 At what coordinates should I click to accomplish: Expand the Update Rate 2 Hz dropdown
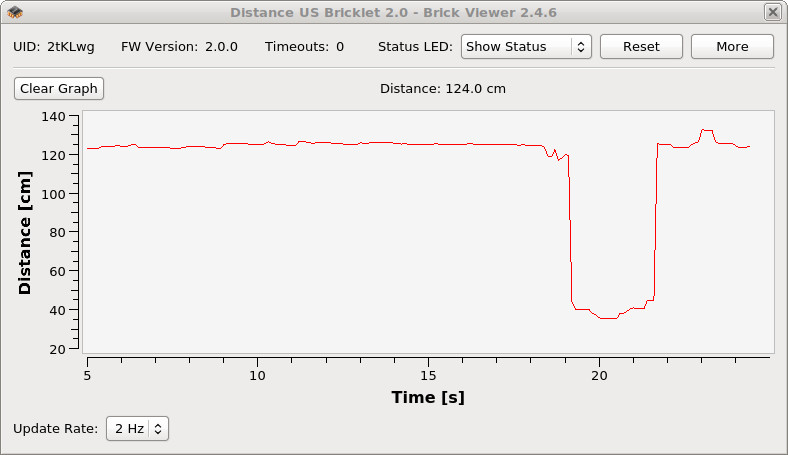[x=137, y=429]
